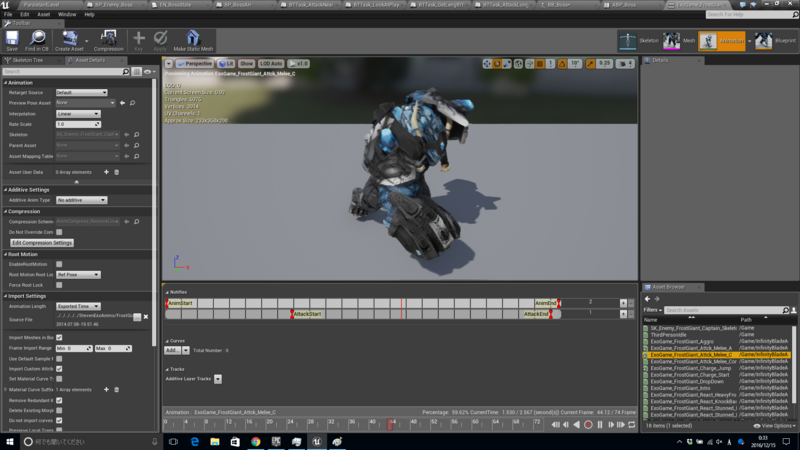The image size is (800, 450).
Task: Clear Source File path X icon
Action: (x=146, y=317)
